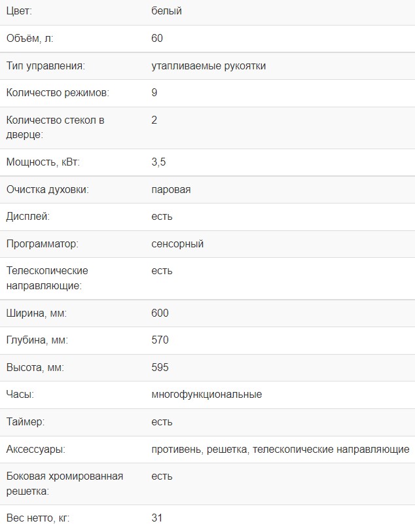This screenshot has height=532, width=415.
Task: Click the height value "595"
Action: click(160, 368)
